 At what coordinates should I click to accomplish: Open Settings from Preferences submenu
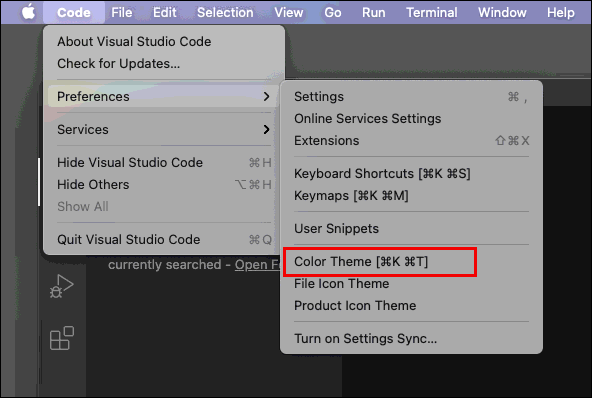point(411,97)
